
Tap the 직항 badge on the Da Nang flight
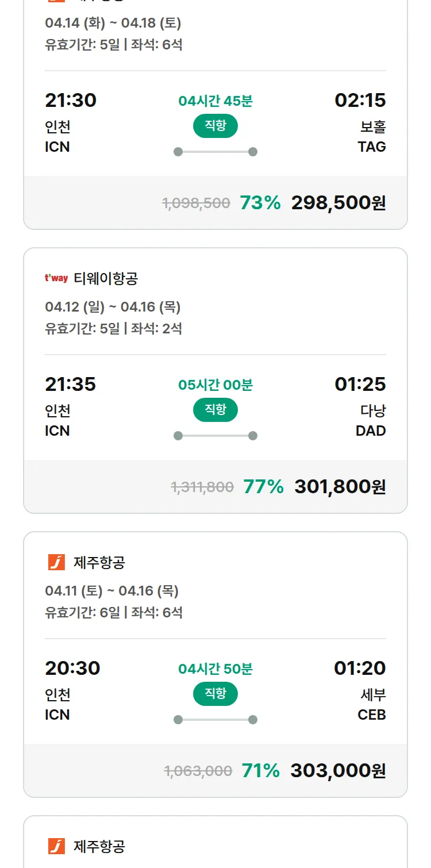click(215, 410)
